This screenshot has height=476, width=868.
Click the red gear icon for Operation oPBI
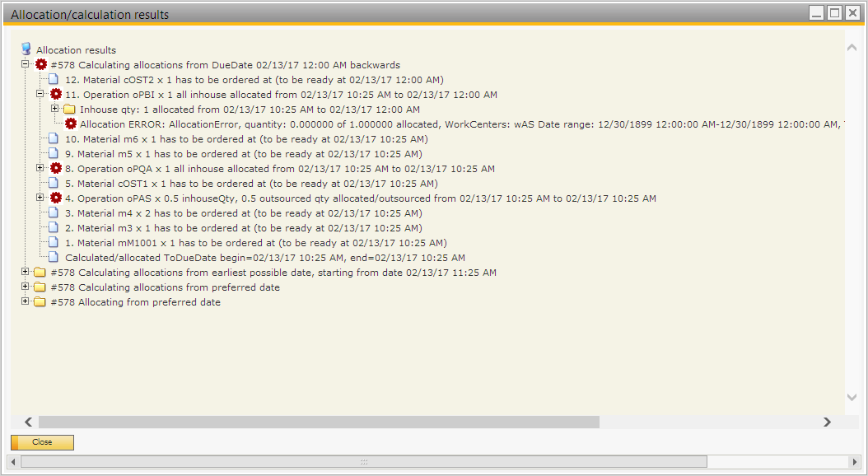(56, 95)
